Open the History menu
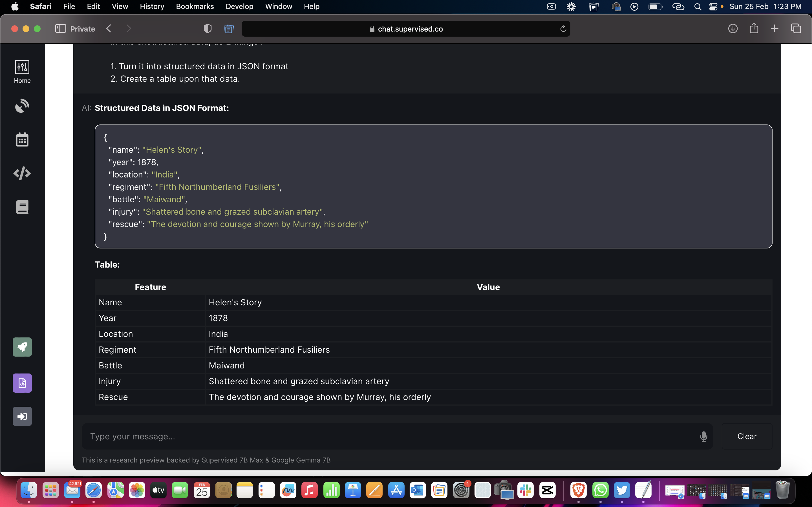The width and height of the screenshot is (812, 507). click(x=152, y=6)
